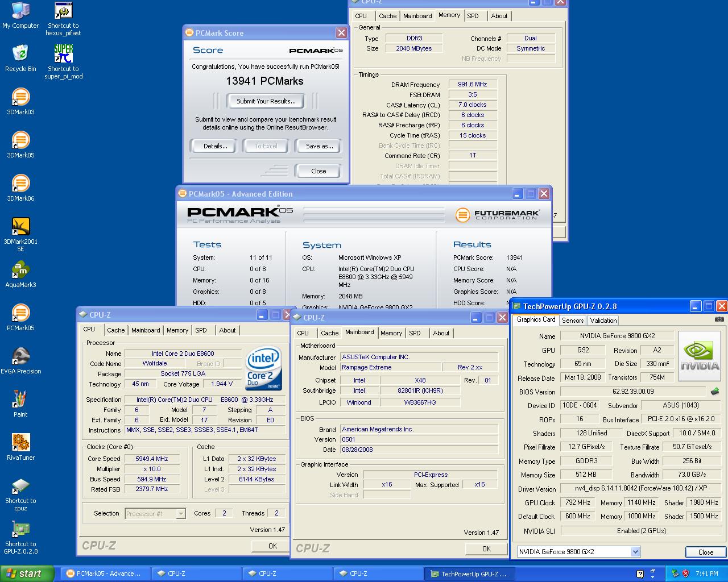This screenshot has height=582, width=728.
Task: Open 3DMark2001 SE desktop icon
Action: click(x=20, y=235)
